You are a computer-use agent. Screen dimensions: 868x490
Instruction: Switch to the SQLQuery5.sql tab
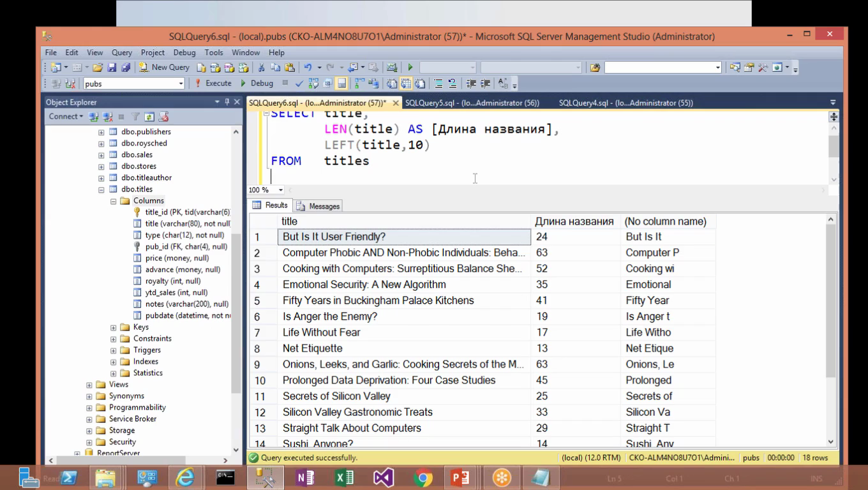tap(472, 103)
